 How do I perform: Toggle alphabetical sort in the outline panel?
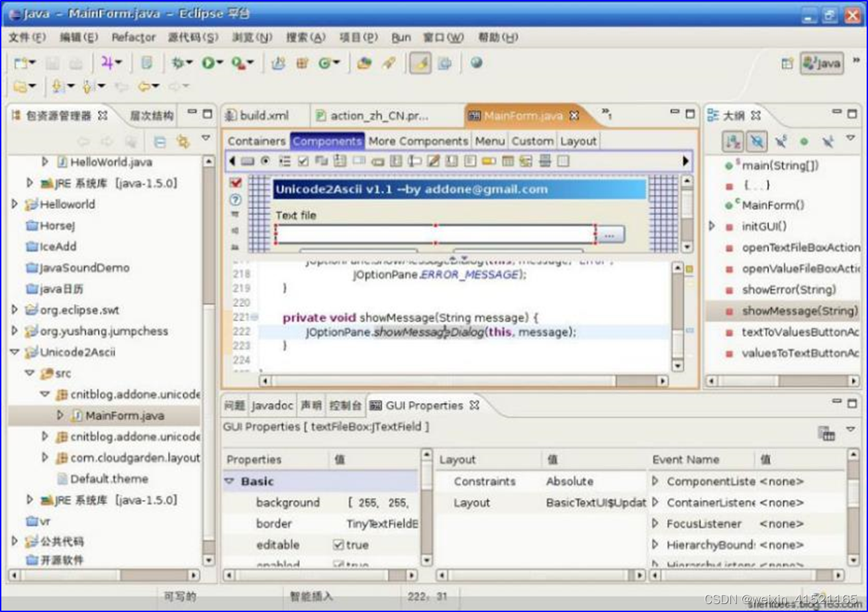pos(733,141)
